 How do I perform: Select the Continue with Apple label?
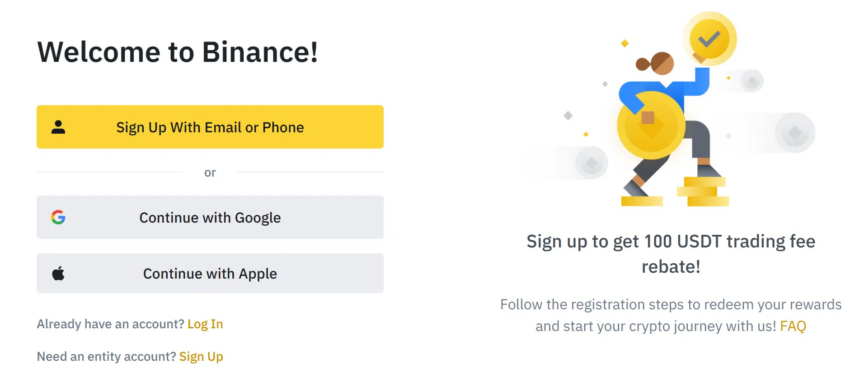pos(210,274)
